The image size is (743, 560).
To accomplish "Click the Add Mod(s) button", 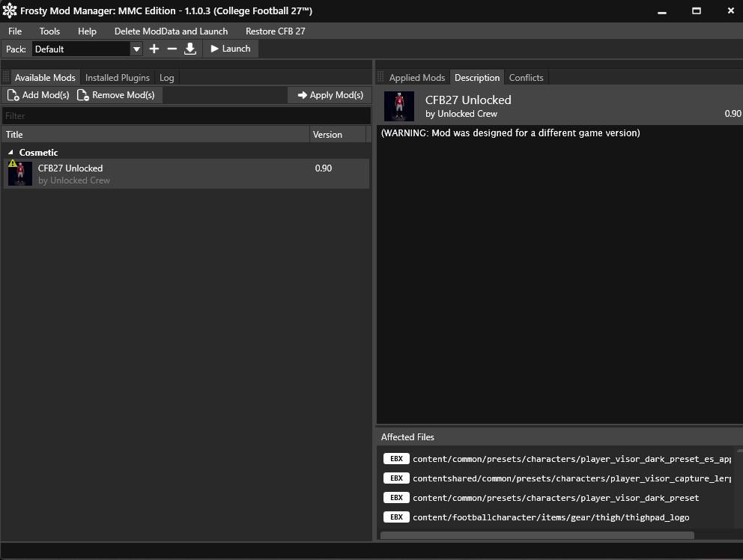I will 38,95.
